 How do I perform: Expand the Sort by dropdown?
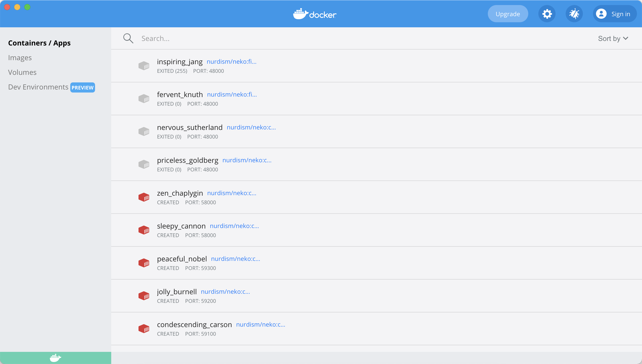coord(613,38)
